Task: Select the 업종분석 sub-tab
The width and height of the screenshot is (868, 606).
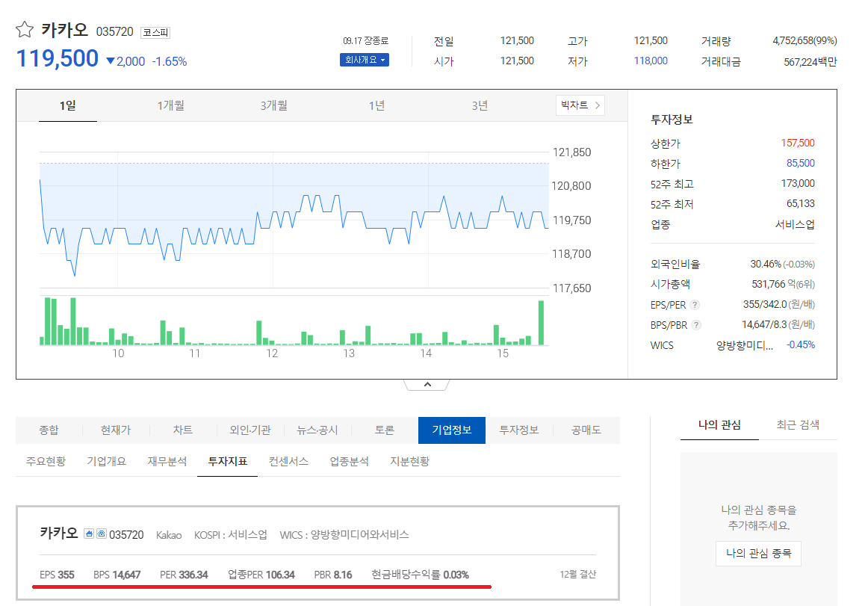Action: [x=350, y=461]
